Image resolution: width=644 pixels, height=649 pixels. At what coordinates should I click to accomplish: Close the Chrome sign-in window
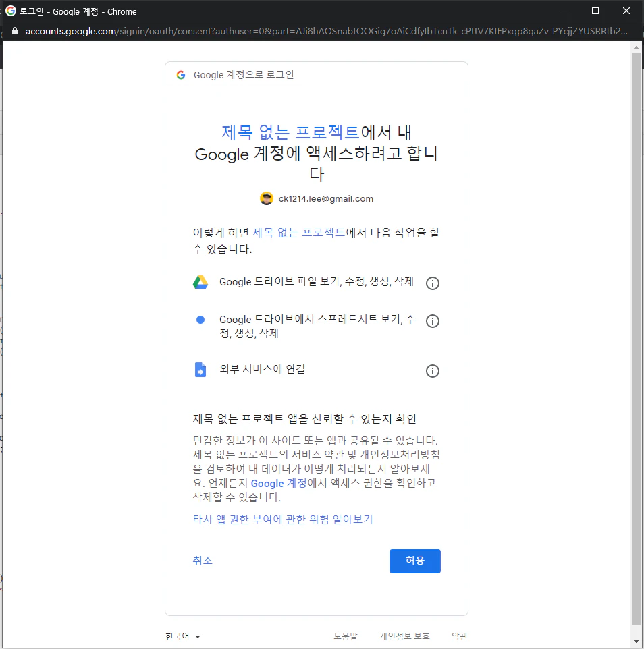626,11
